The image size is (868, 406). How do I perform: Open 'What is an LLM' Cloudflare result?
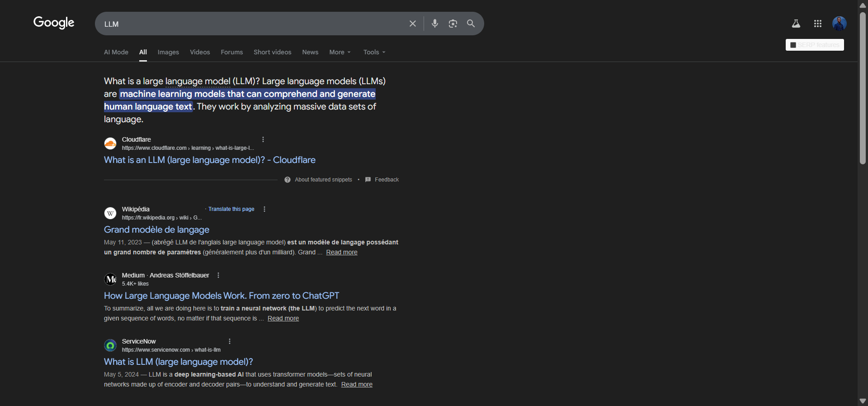tap(210, 160)
